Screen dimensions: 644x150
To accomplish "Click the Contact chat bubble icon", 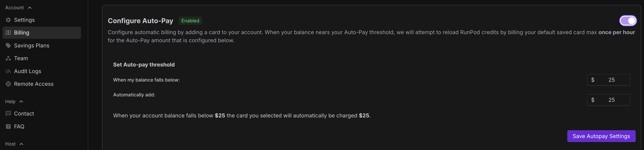I will click(x=8, y=113).
